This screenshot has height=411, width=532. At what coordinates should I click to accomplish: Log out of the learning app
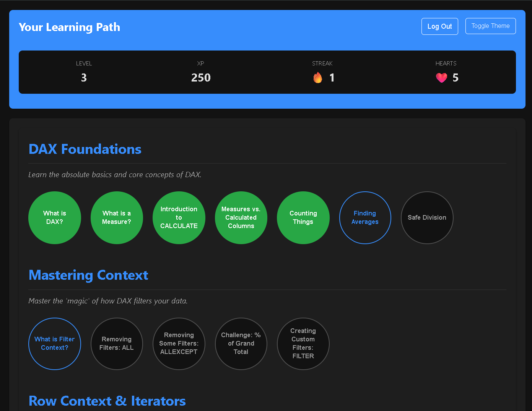point(439,26)
